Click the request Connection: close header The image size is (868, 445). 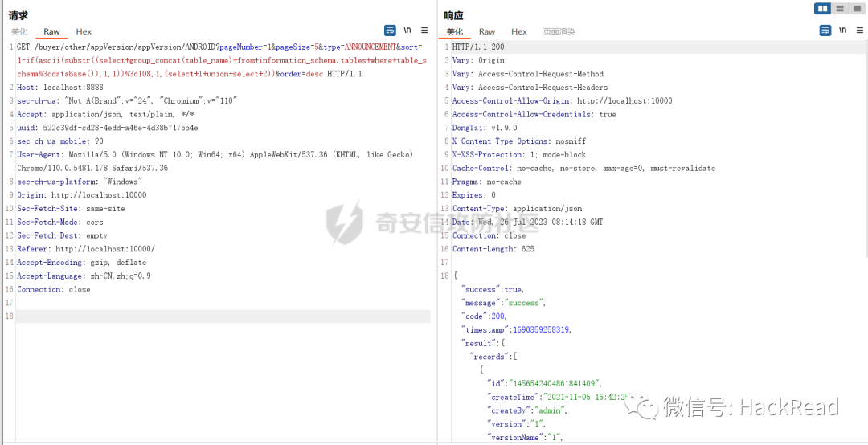53,289
